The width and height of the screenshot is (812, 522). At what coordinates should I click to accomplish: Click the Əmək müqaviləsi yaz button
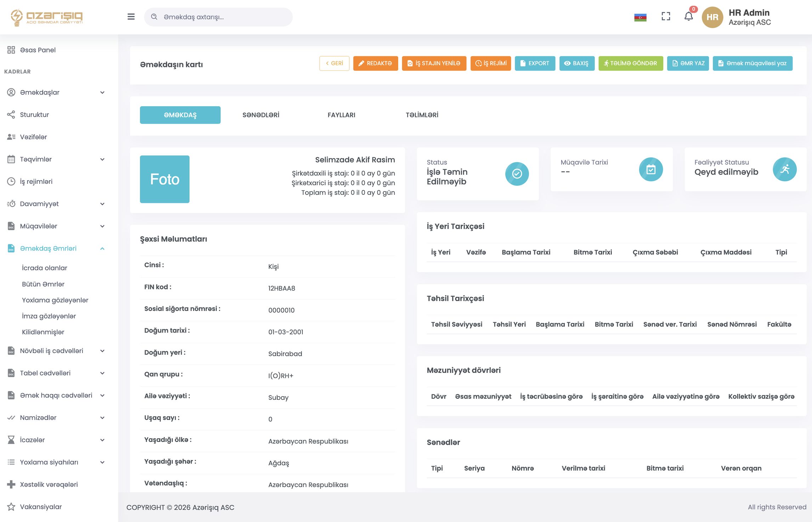752,63
